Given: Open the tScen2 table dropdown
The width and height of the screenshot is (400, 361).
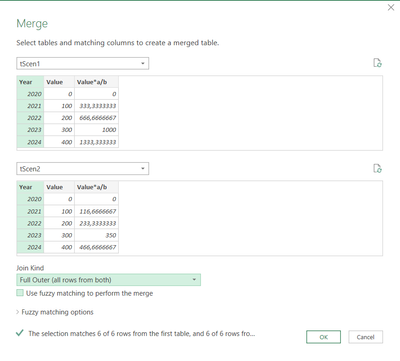Looking at the screenshot, I should [83, 169].
